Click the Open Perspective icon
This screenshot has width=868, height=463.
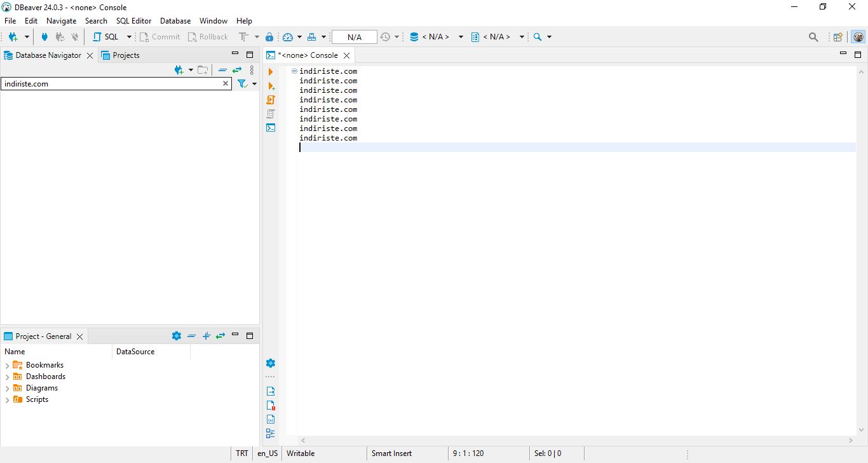tap(838, 37)
